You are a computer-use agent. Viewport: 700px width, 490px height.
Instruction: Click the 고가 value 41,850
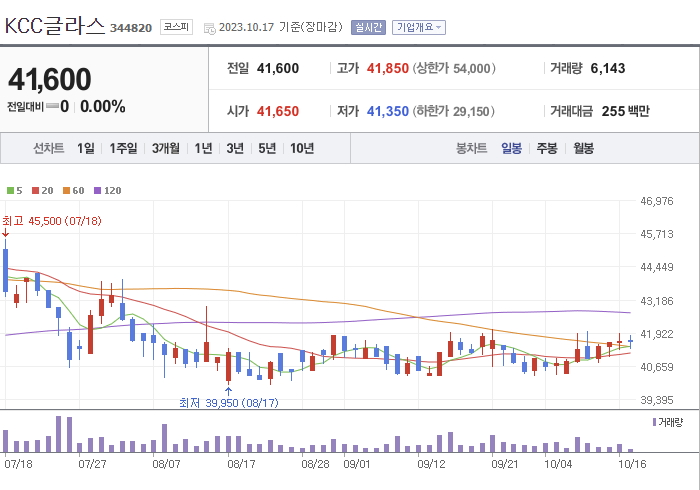point(388,68)
